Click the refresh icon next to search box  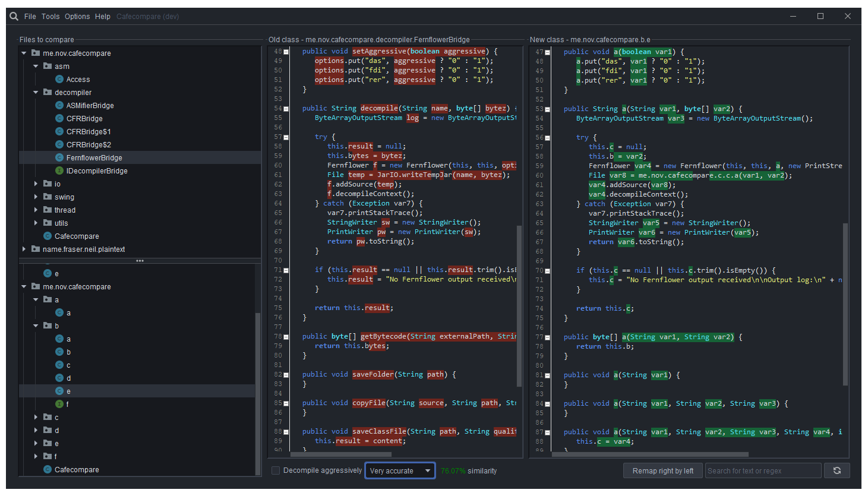(x=837, y=470)
